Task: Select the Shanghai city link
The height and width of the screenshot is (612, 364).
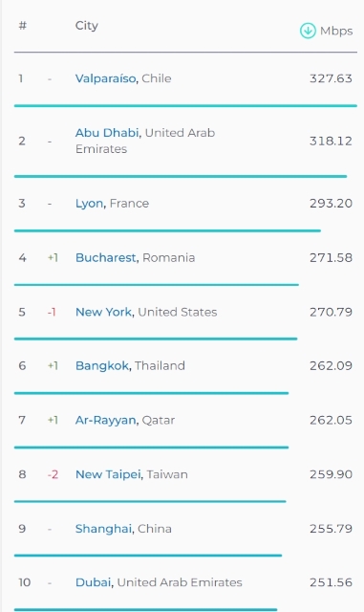Action: click(103, 529)
